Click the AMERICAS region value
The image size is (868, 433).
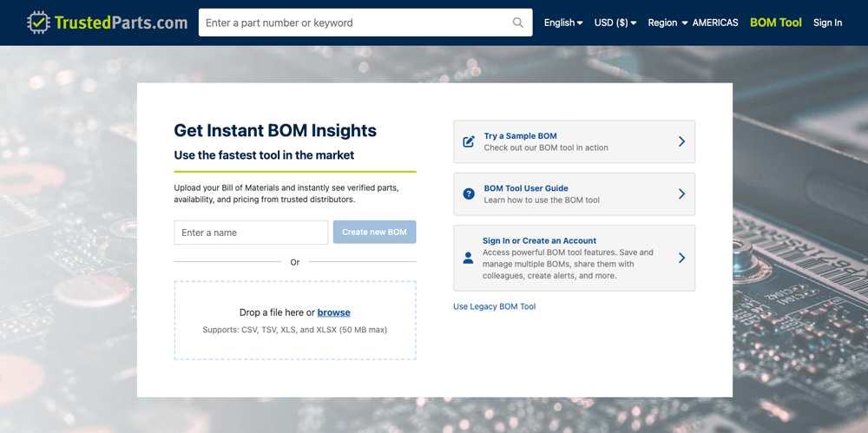click(715, 23)
